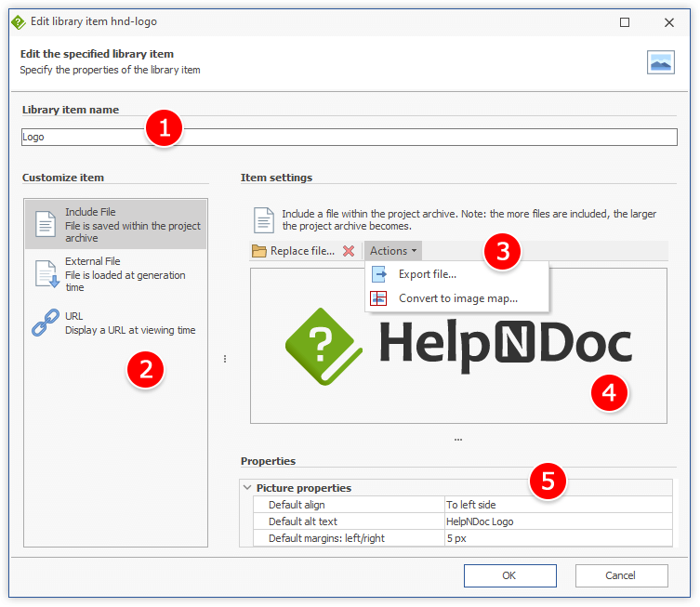Click the External File download icon
This screenshot has width=700, height=607.
(x=46, y=273)
